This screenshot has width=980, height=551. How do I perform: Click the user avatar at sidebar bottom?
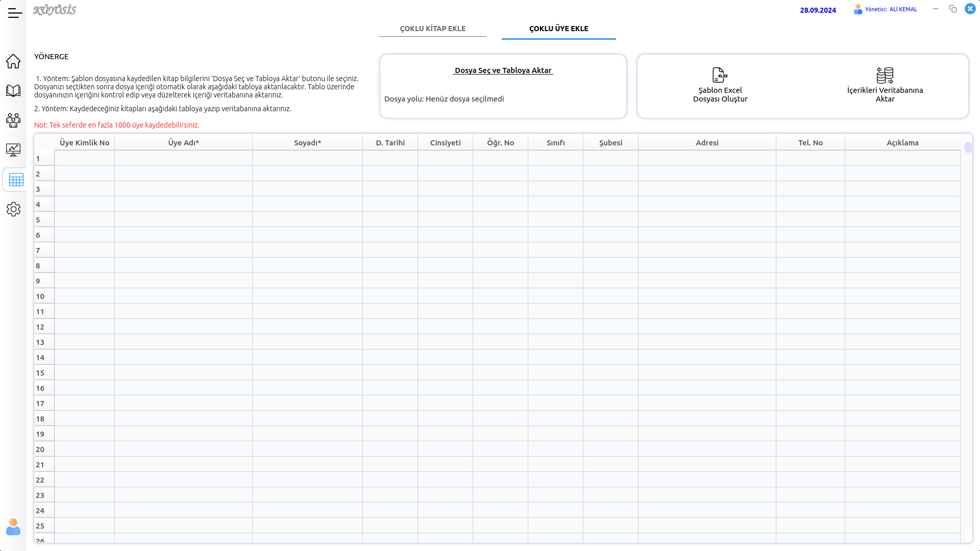coord(13,527)
